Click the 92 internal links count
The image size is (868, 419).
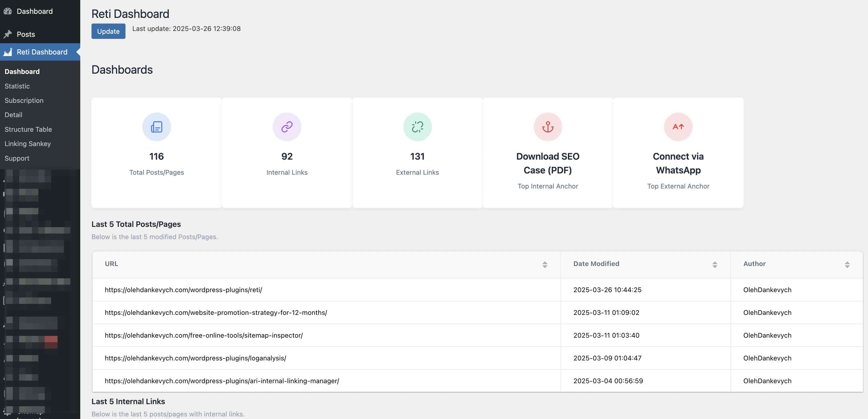click(287, 156)
